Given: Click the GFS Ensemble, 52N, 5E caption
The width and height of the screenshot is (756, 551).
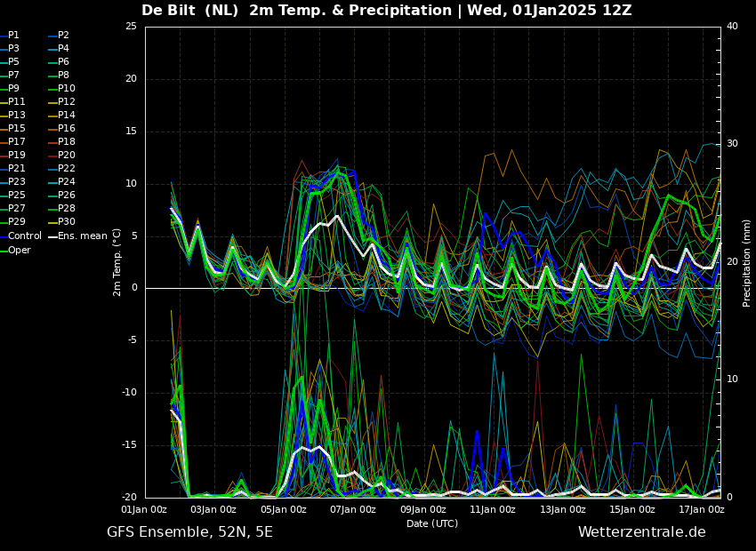Looking at the screenshot, I should point(189,532).
